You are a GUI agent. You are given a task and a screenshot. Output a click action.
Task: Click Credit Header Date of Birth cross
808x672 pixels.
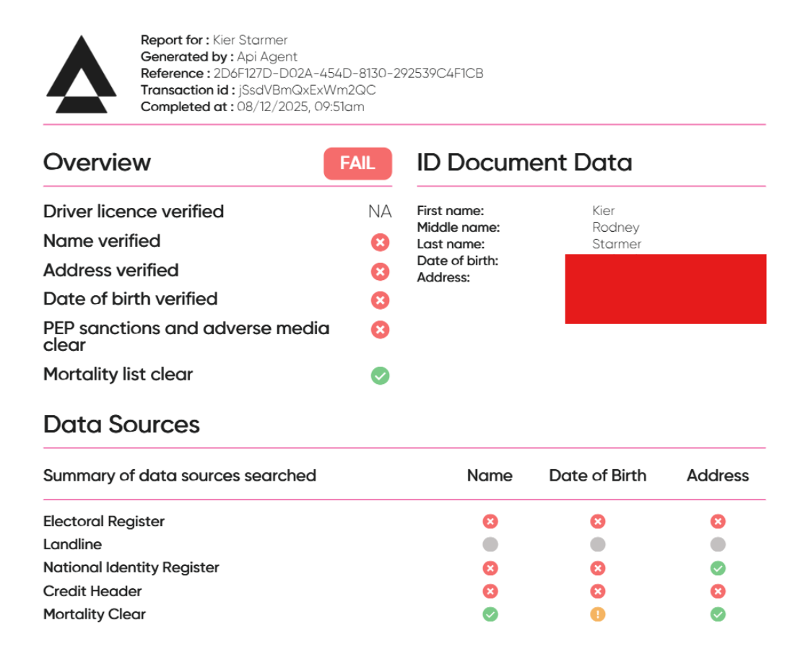tap(598, 591)
